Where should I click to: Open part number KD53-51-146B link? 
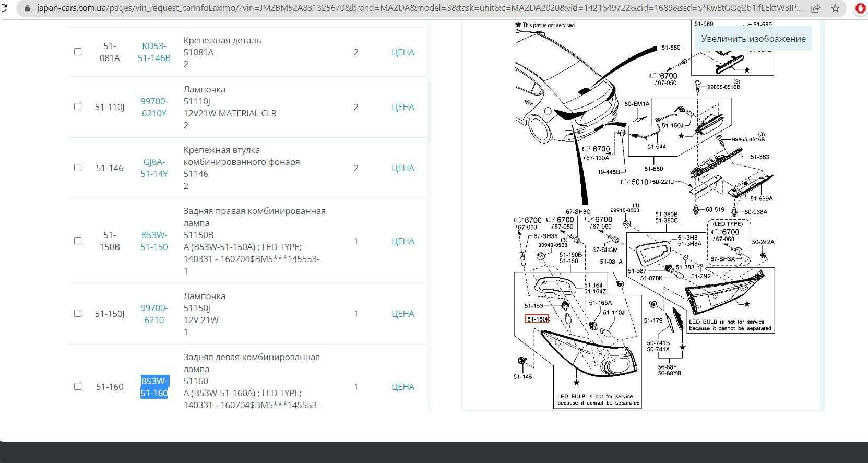[x=154, y=52]
